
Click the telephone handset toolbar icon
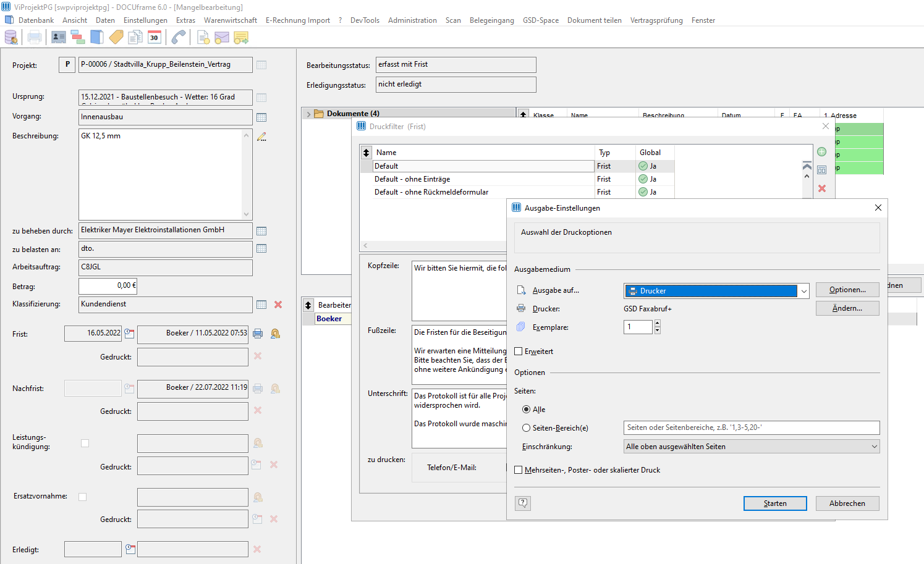click(x=179, y=38)
